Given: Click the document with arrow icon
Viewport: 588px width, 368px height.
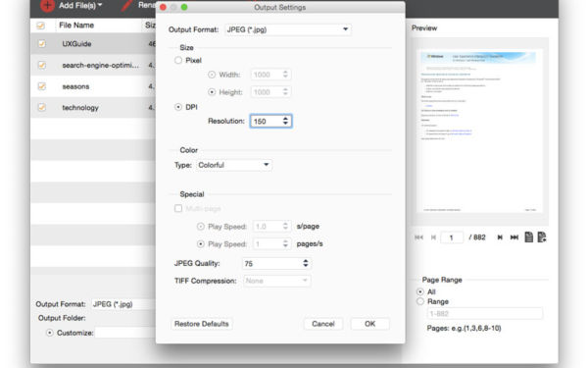Looking at the screenshot, I should 542,237.
